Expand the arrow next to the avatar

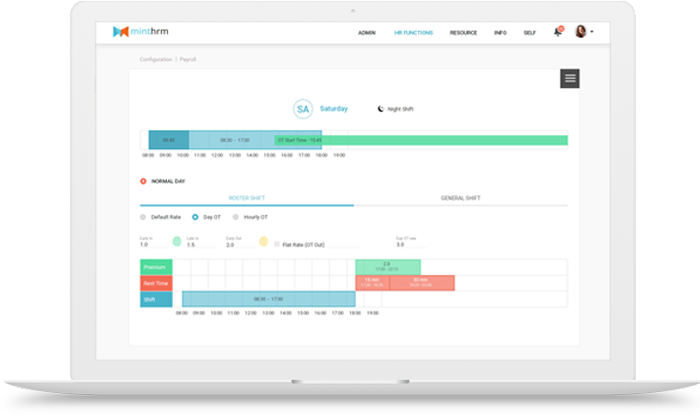click(592, 32)
